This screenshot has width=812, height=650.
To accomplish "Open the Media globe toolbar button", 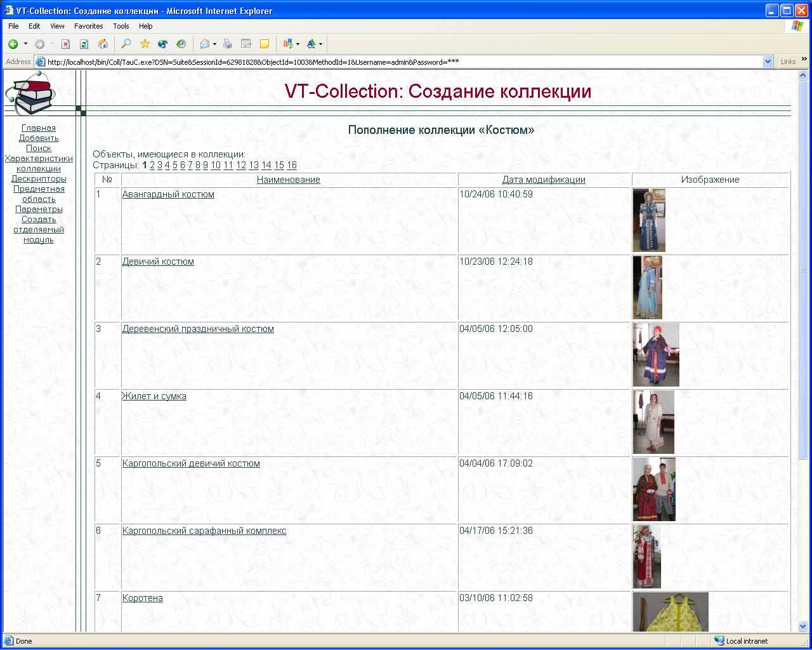I will point(163,44).
